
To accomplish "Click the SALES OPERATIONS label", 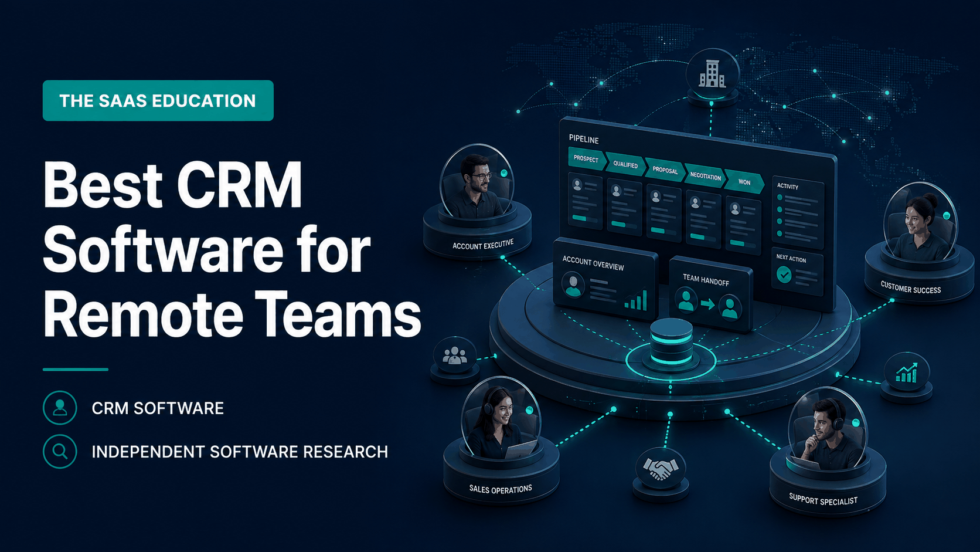I will (x=501, y=489).
